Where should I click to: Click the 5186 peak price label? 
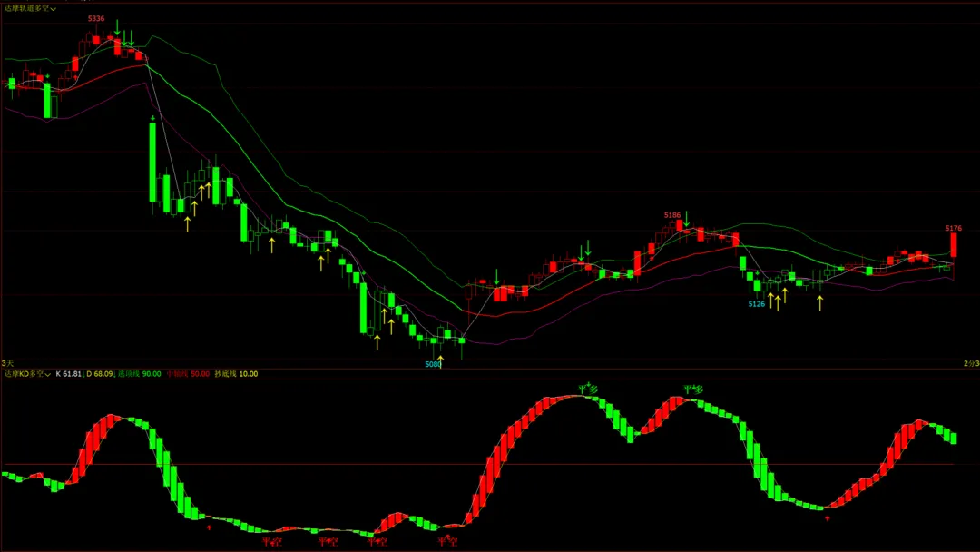click(x=672, y=215)
